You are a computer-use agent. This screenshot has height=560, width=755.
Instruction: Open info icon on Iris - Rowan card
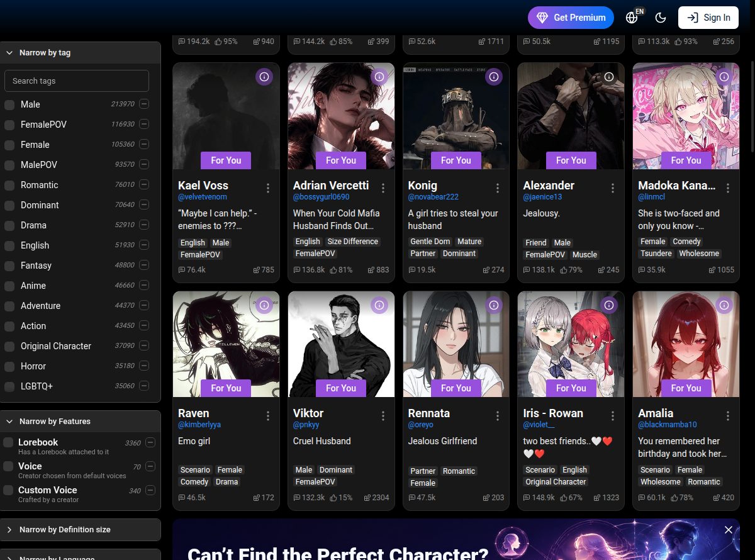click(609, 305)
